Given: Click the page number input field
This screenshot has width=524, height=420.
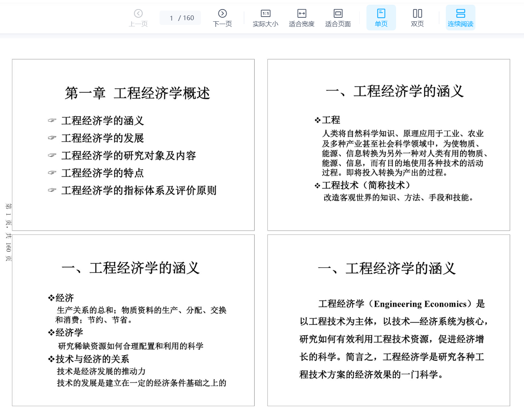Looking at the screenshot, I should (x=172, y=18).
